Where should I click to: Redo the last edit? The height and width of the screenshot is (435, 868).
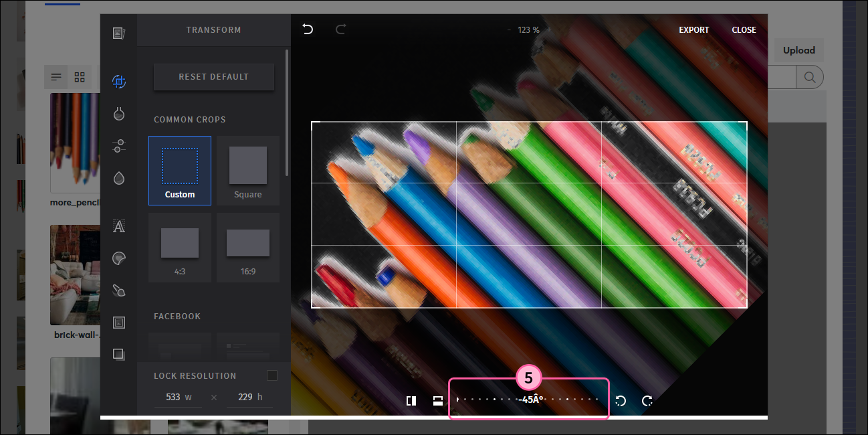pyautogui.click(x=341, y=29)
